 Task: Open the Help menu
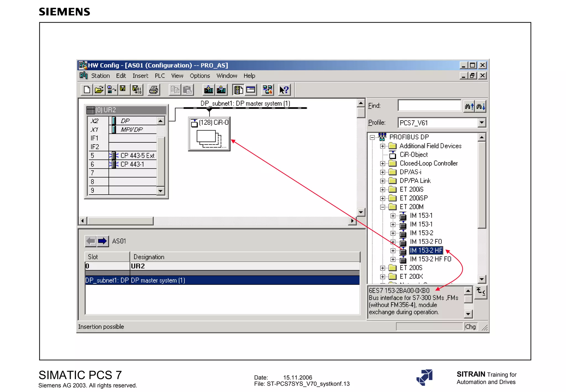[x=249, y=76]
